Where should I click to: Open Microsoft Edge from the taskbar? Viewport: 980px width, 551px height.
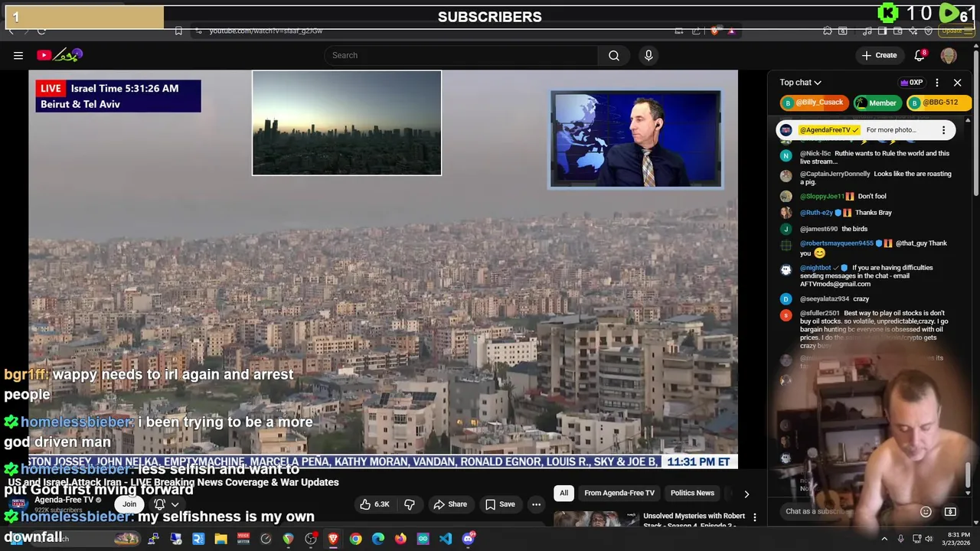tap(378, 539)
